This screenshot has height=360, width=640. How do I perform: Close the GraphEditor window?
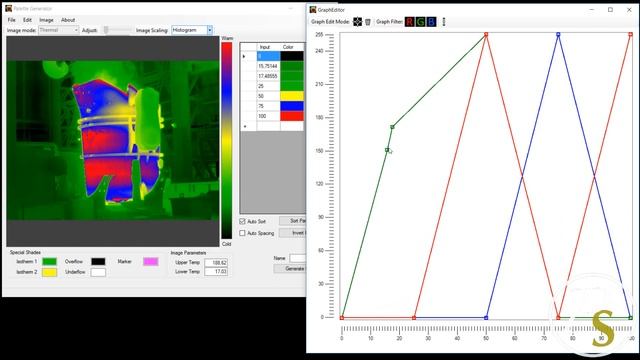click(629, 10)
